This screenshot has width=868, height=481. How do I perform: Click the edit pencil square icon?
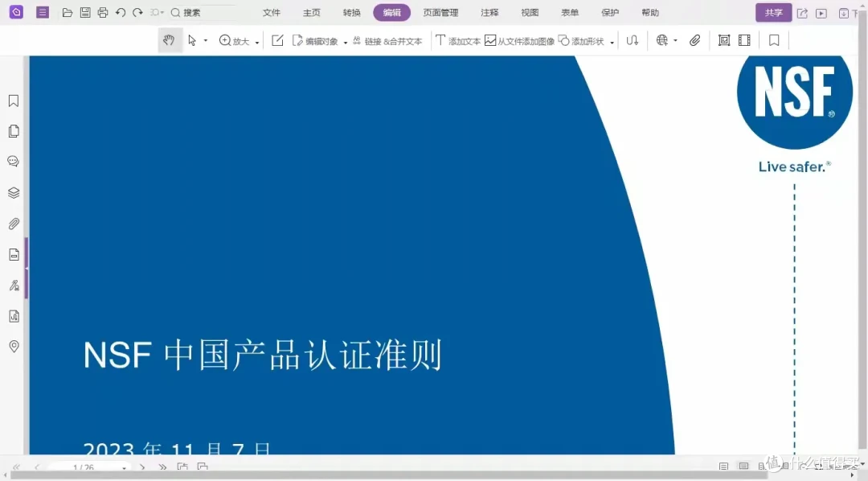278,40
